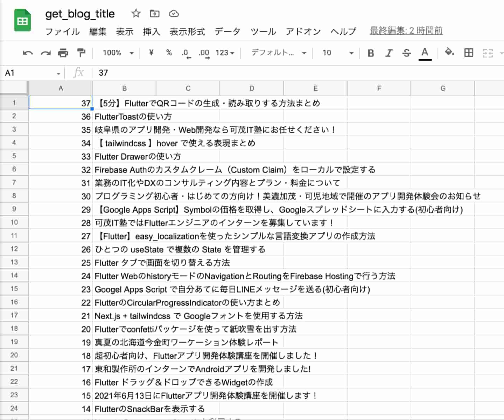Click the undo arrow icon

[28, 53]
